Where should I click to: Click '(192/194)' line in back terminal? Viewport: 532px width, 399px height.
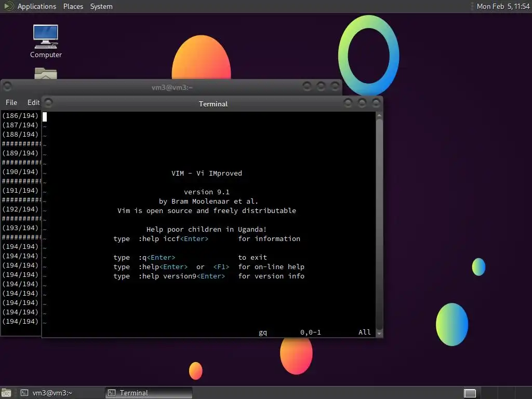20,209
